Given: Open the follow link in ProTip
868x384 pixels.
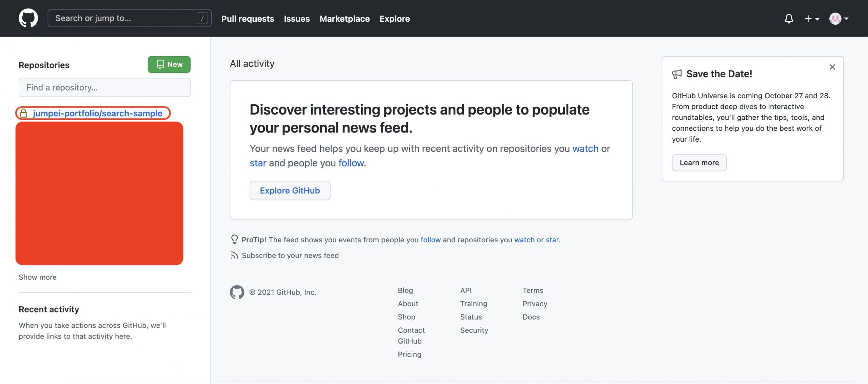Looking at the screenshot, I should click(x=431, y=240).
